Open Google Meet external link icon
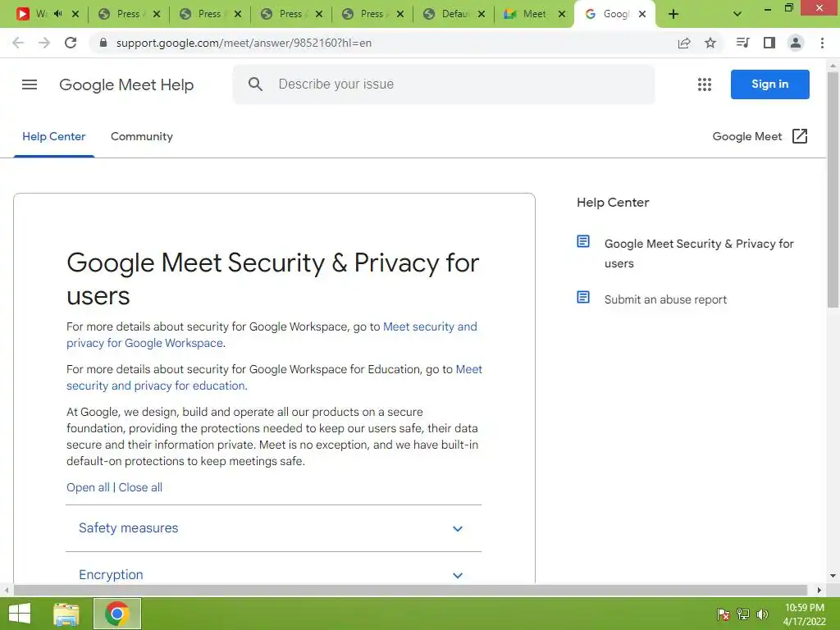Screen dimensions: 840x630 click(800, 136)
